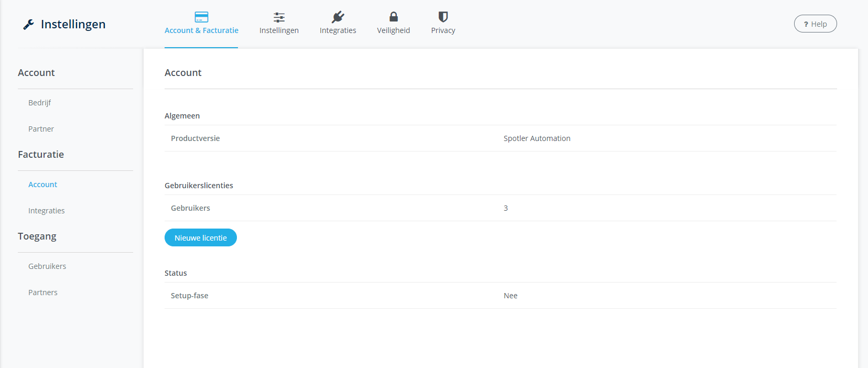The width and height of the screenshot is (868, 368).
Task: Select Account under Facturatie in sidebar
Action: tap(42, 185)
